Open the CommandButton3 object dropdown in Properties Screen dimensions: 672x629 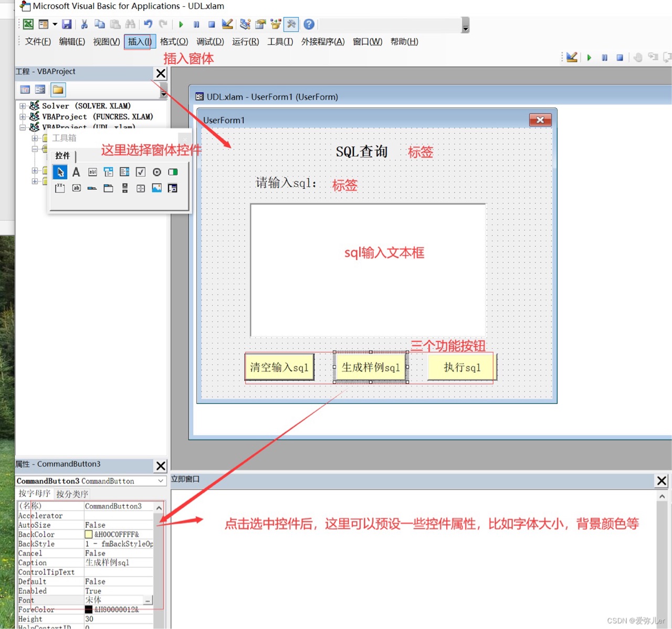tap(161, 481)
